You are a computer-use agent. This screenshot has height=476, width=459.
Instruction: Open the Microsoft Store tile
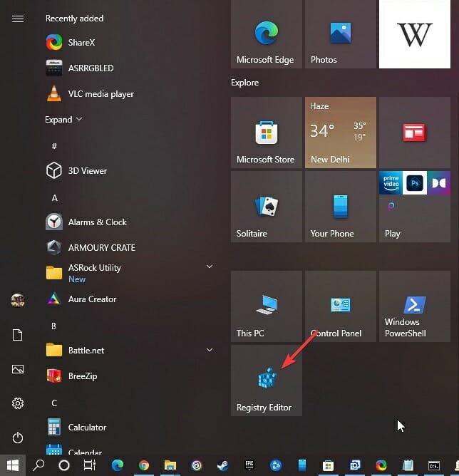[x=267, y=133]
